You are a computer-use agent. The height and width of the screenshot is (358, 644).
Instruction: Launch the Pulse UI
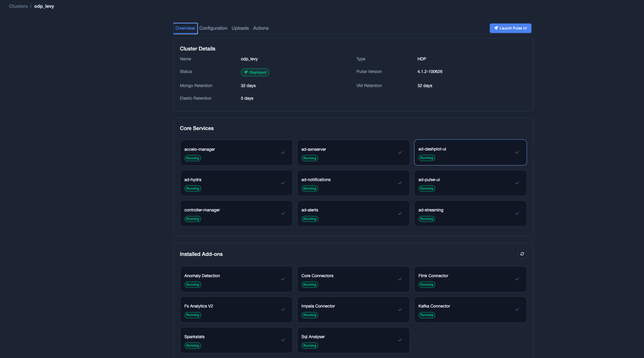pos(510,28)
